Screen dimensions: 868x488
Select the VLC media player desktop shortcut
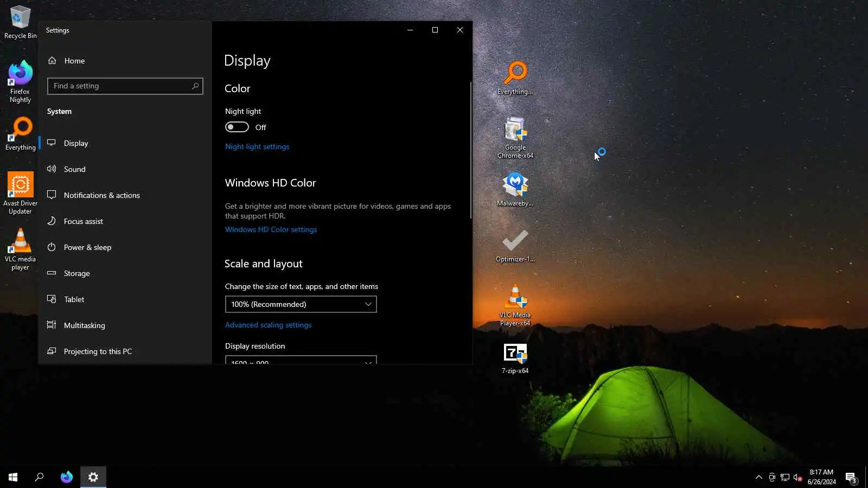point(20,249)
